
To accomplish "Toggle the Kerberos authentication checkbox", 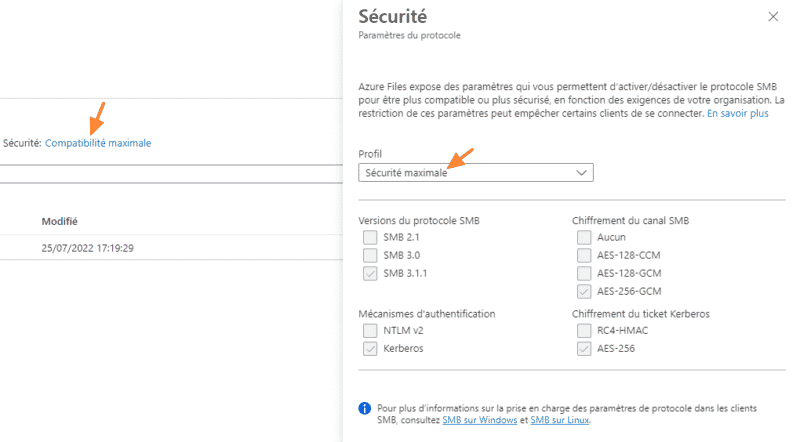I will (370, 349).
